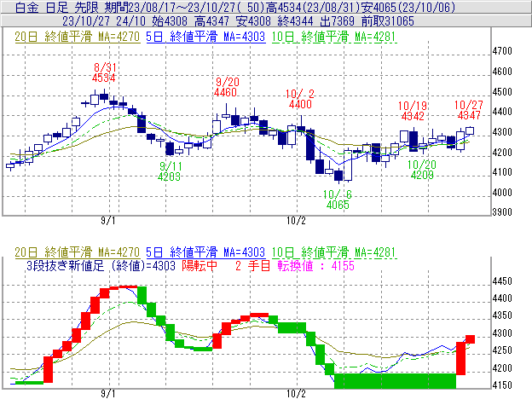Click the last red block in the 新値足 chart

point(471,339)
